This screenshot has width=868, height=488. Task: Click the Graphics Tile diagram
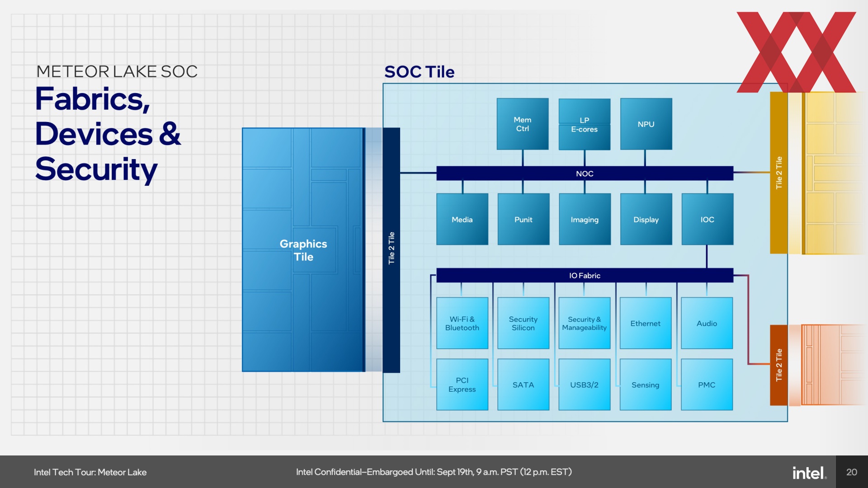coord(303,250)
